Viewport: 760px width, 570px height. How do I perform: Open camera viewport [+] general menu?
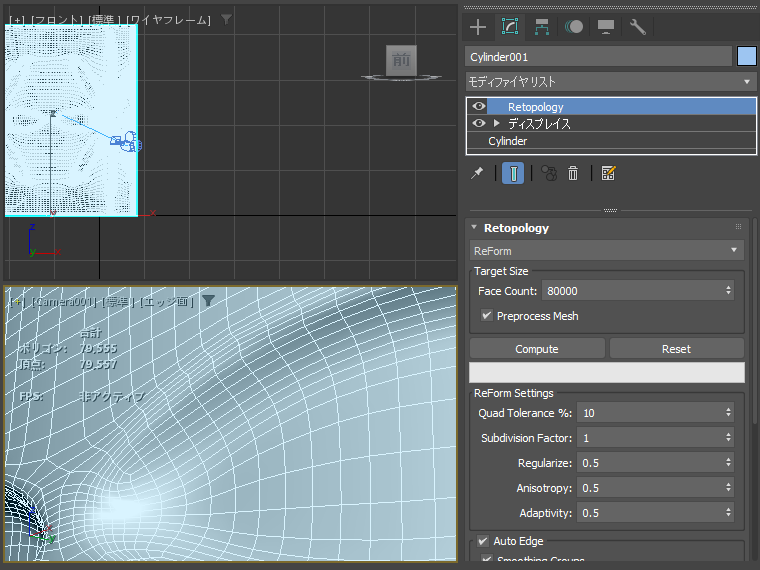click(18, 302)
